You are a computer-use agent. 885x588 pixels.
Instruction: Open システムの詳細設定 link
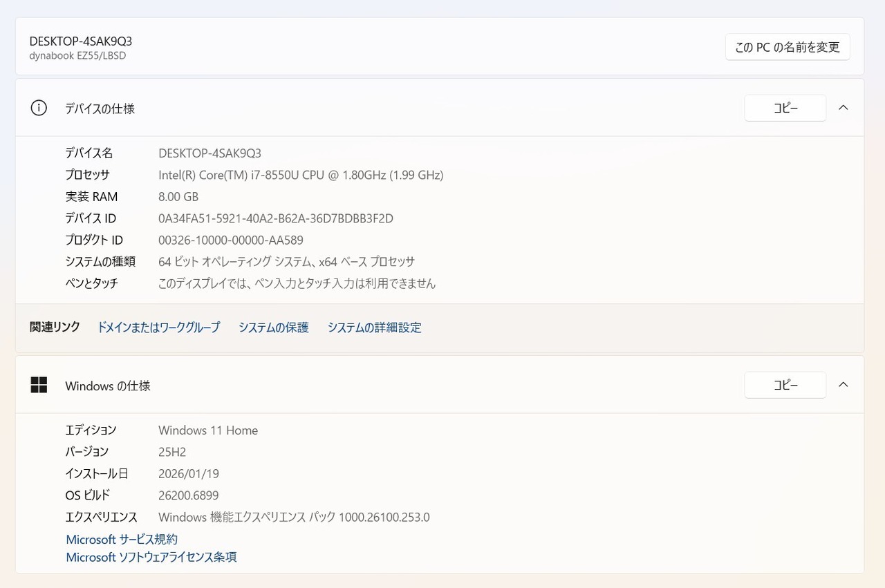tap(375, 328)
